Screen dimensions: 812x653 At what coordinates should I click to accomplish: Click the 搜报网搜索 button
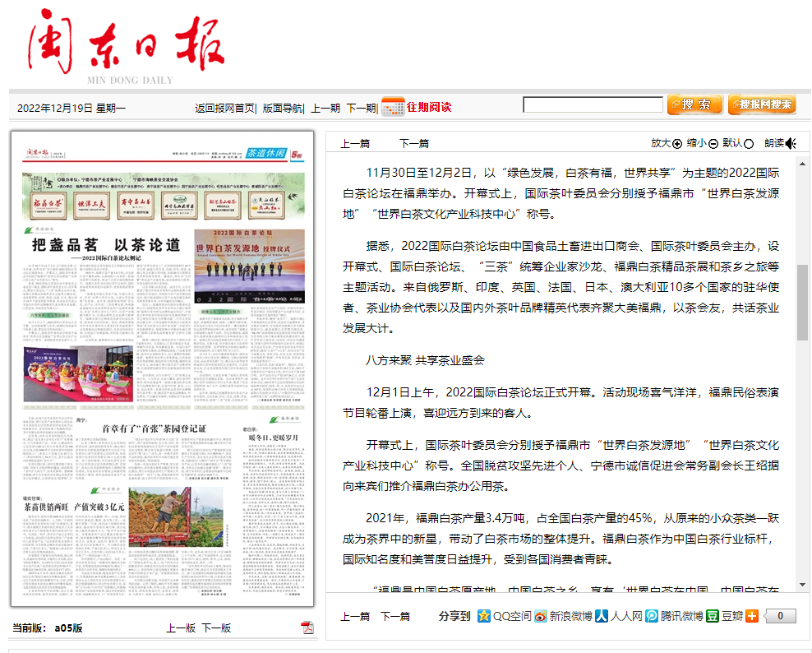762,104
